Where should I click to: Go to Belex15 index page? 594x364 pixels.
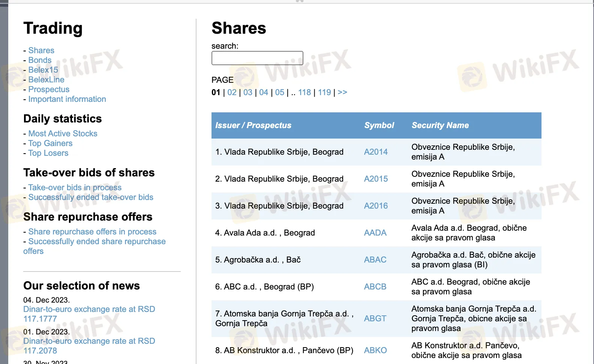tap(43, 70)
